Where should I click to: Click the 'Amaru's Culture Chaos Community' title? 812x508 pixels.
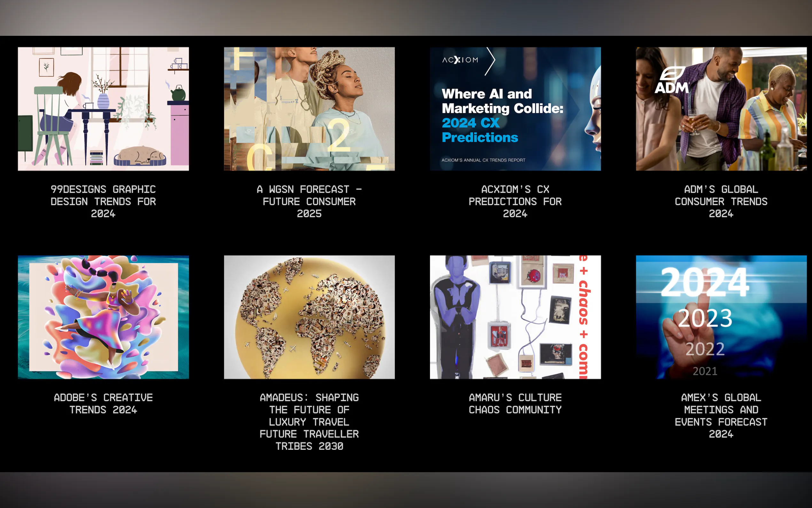point(515,403)
